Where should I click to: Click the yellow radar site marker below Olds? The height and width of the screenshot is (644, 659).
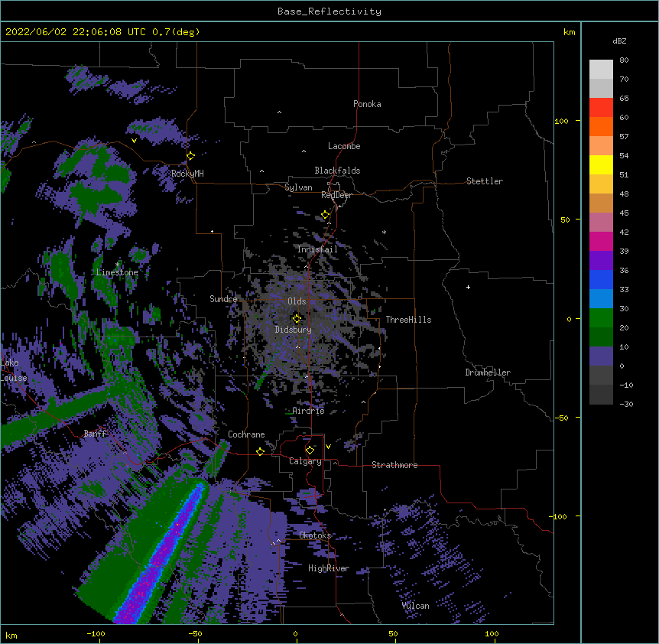pyautogui.click(x=297, y=318)
